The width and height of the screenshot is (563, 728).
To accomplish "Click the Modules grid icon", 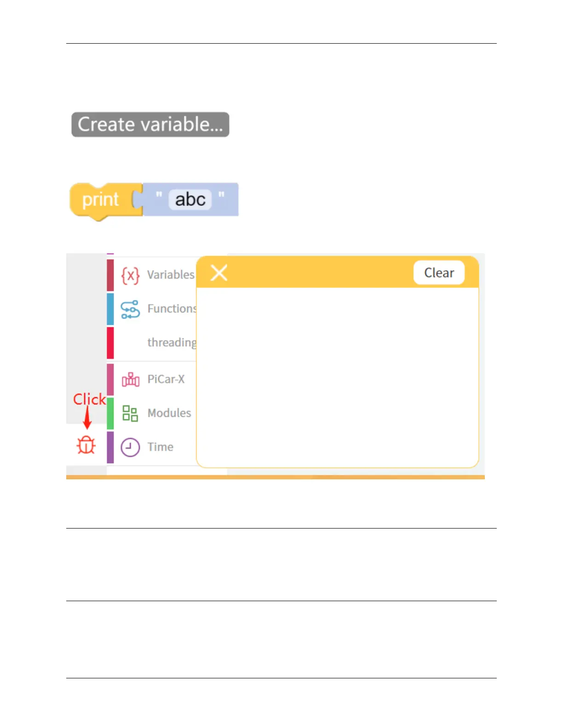I will click(x=130, y=413).
